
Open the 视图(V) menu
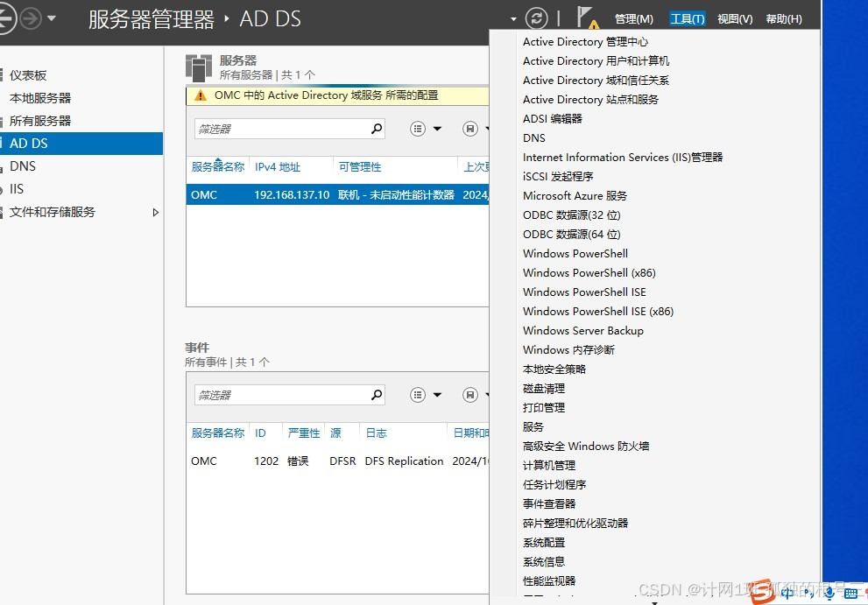coord(735,18)
